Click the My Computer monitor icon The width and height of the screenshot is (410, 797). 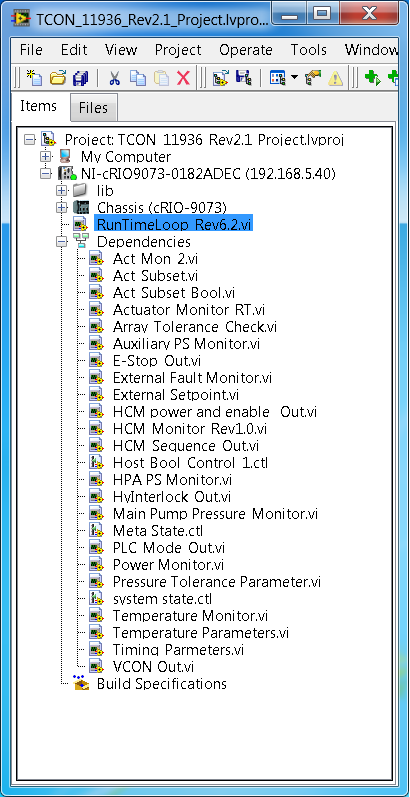[x=66, y=156]
